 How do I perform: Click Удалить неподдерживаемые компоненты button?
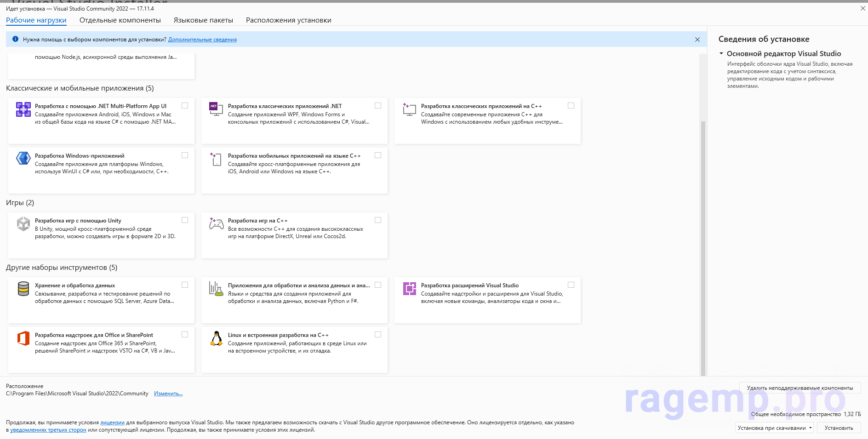pyautogui.click(x=800, y=388)
